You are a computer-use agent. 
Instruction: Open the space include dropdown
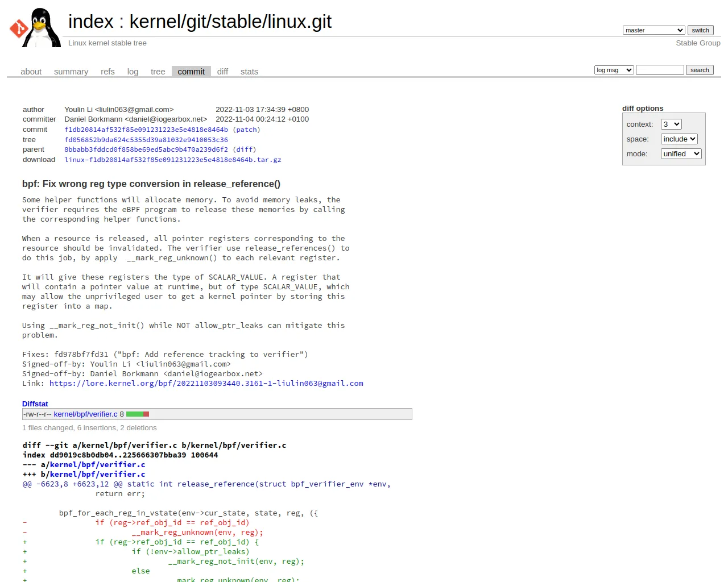coord(679,139)
